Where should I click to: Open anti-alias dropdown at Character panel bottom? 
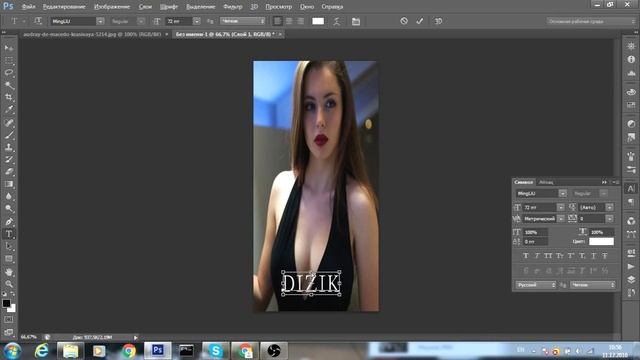[x=593, y=285]
